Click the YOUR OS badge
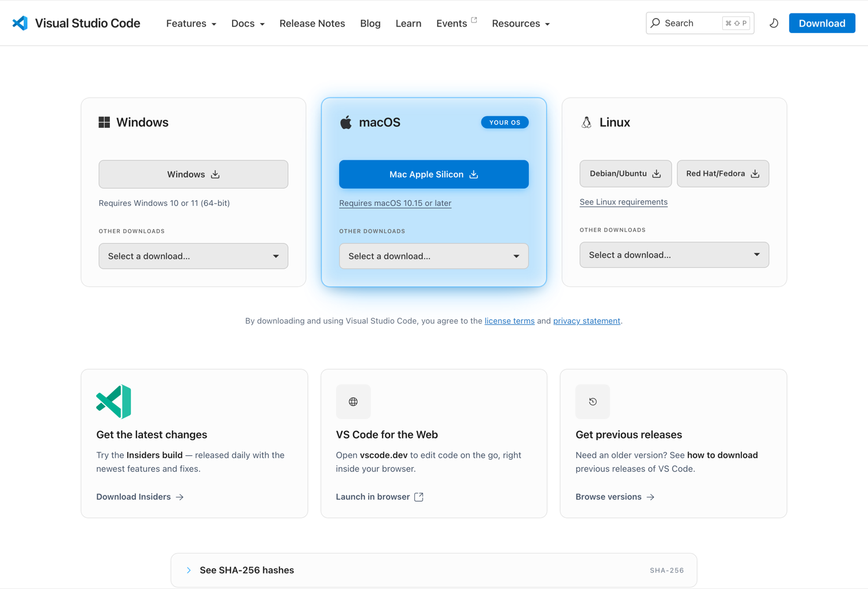The height and width of the screenshot is (589, 868). (505, 122)
